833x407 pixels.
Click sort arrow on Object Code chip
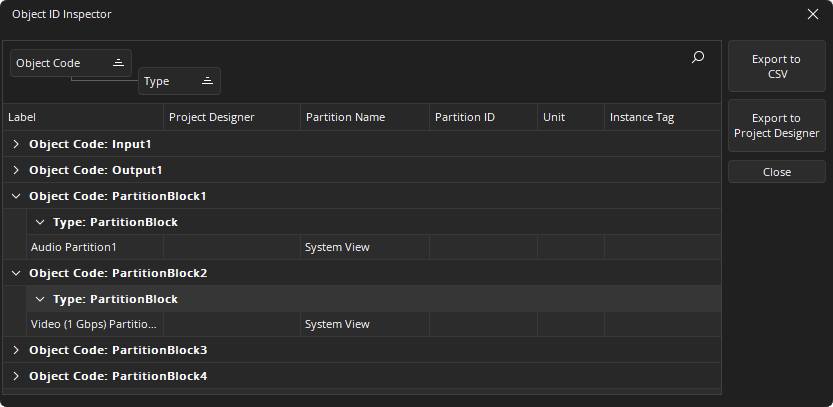click(118, 63)
